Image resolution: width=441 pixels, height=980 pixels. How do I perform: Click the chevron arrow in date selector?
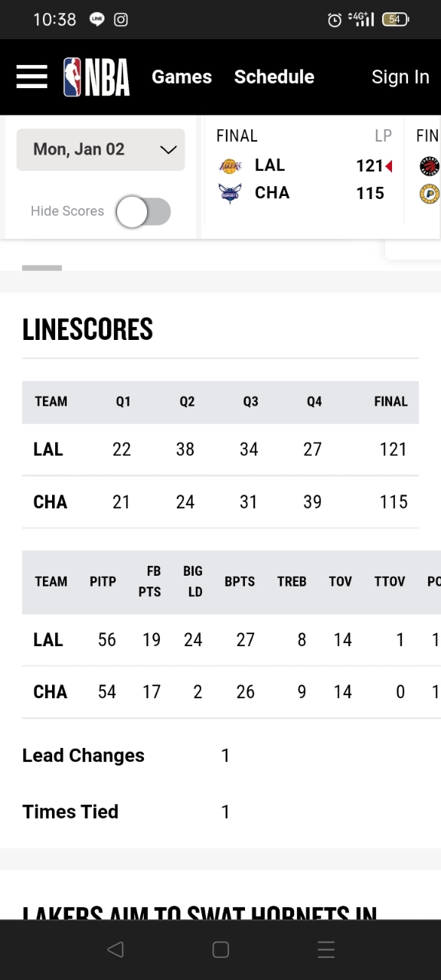pos(168,150)
